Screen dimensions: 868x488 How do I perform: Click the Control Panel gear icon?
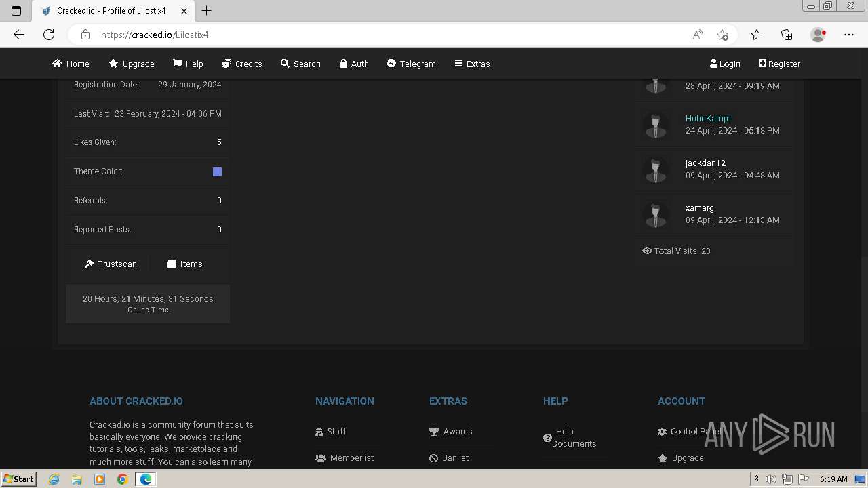pos(663,432)
